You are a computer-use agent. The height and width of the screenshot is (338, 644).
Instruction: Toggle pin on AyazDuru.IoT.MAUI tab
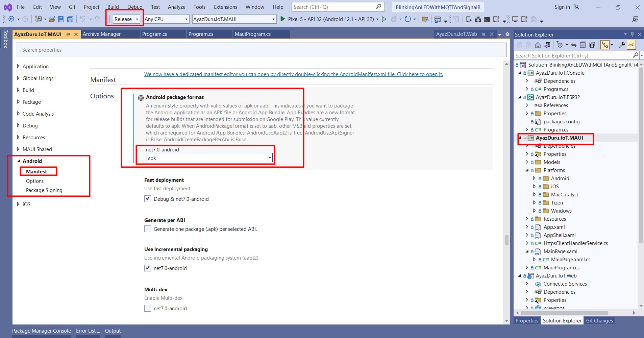coord(68,34)
